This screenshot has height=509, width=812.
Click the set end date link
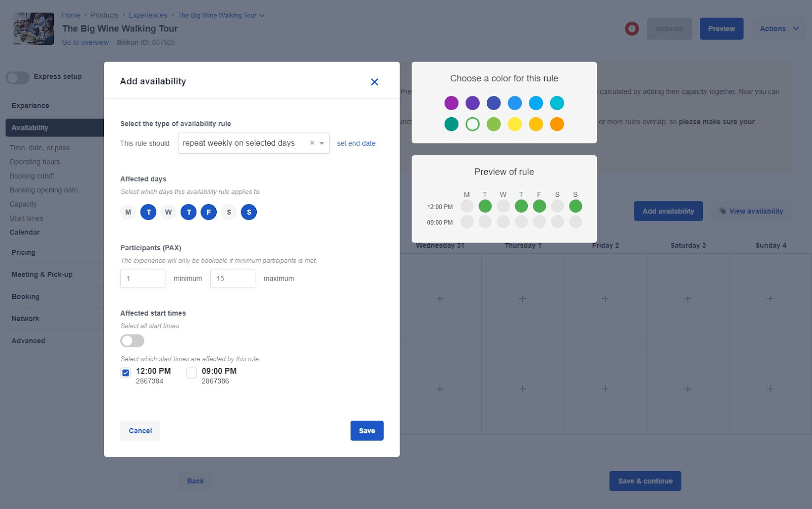356,143
